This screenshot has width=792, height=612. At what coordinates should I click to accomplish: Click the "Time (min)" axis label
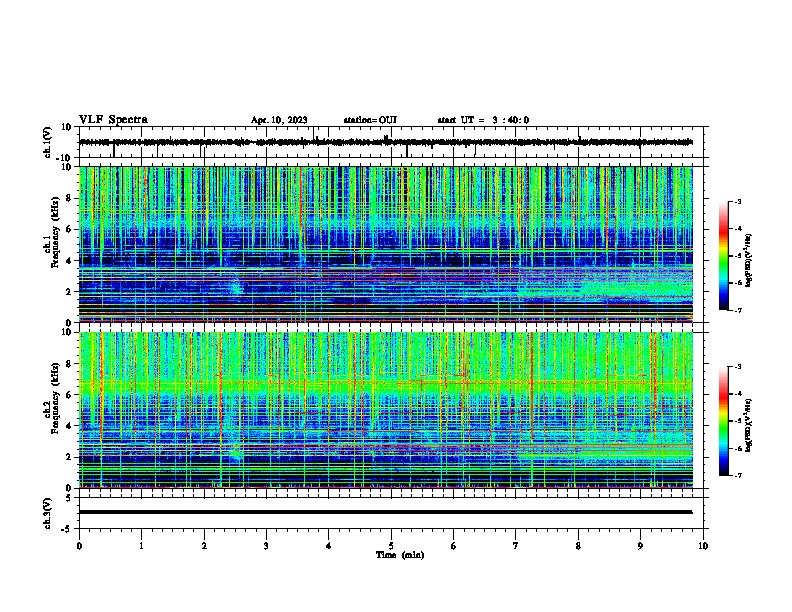[400, 555]
